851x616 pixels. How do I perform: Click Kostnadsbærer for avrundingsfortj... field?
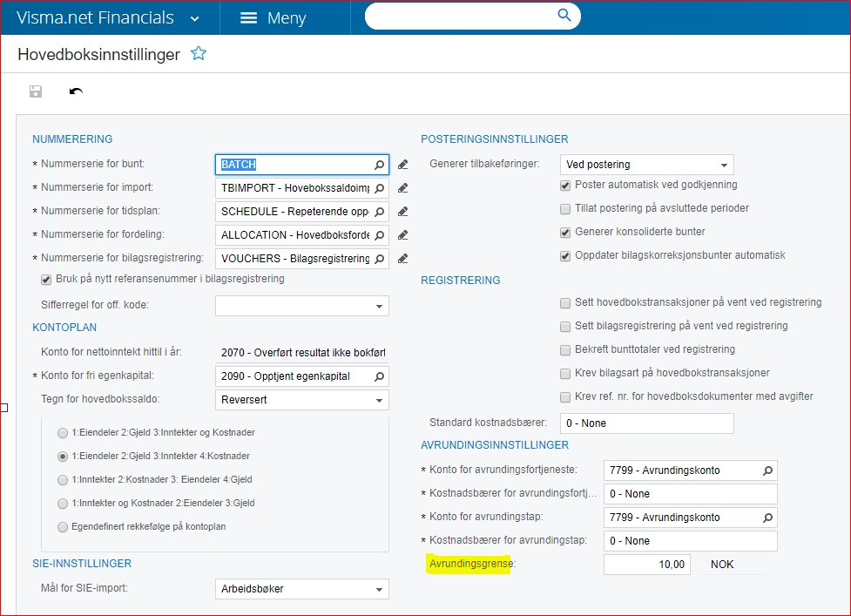click(691, 494)
